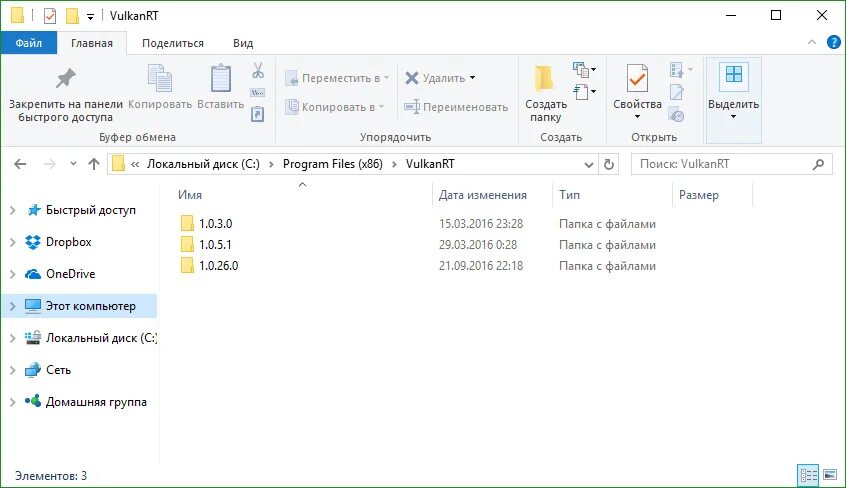Viewport: 846px width, 488px height.
Task: Click the Open icon in Открыть group
Action: coord(677,70)
